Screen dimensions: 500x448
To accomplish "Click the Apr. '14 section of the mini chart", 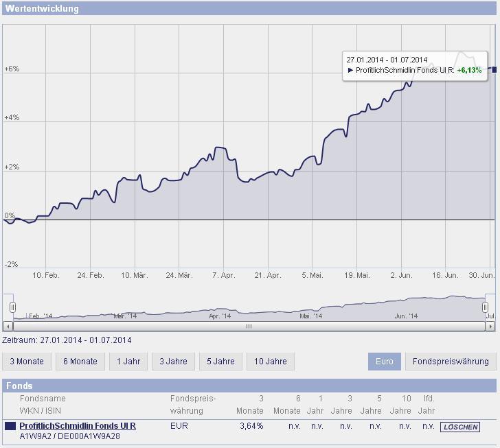I will pyautogui.click(x=220, y=316).
